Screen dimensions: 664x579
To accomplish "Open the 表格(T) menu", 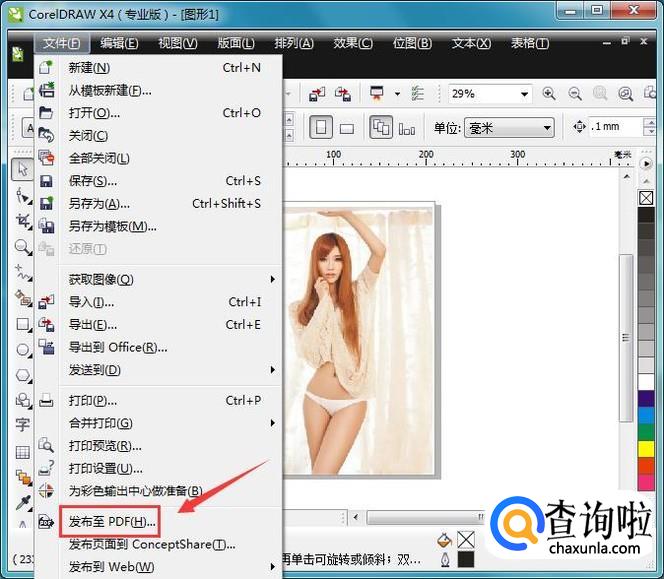I will click(530, 43).
